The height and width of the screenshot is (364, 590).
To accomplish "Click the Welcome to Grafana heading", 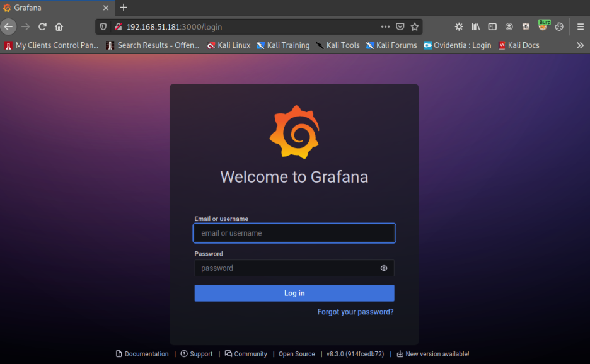I will coord(294,177).
